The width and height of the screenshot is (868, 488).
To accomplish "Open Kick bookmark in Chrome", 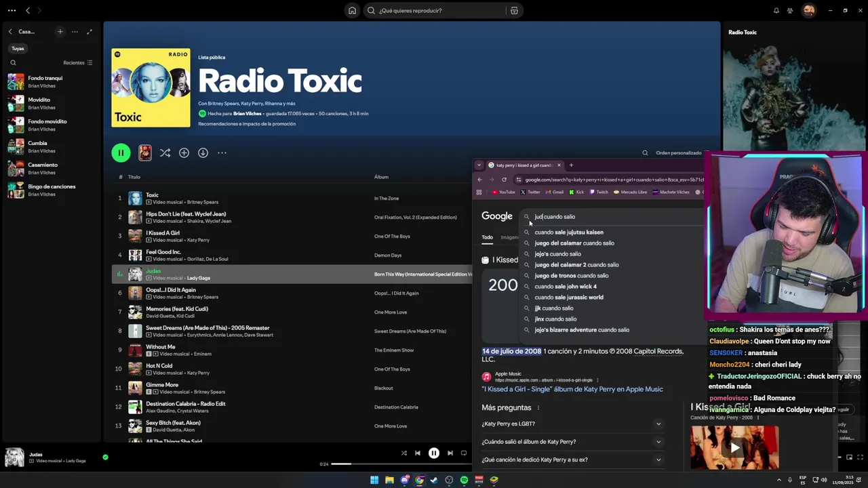I will pyautogui.click(x=576, y=192).
